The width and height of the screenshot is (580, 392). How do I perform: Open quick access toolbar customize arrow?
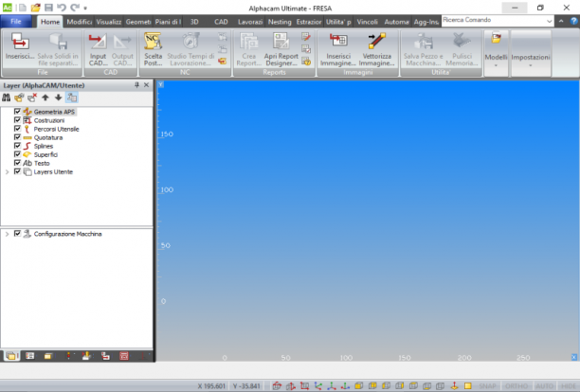[85, 8]
